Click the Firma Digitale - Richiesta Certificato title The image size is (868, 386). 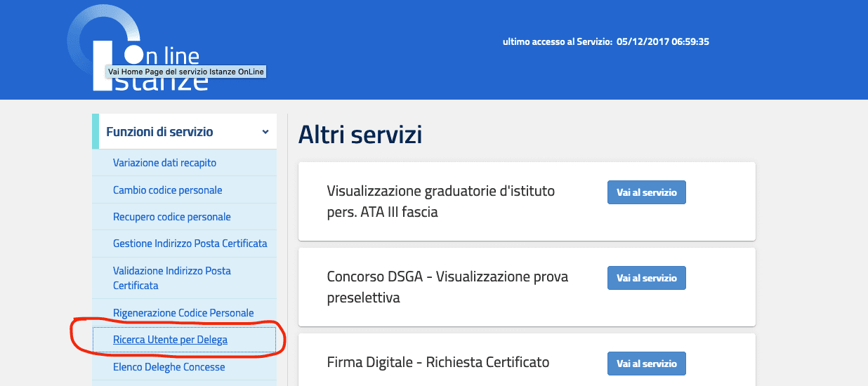click(x=438, y=363)
